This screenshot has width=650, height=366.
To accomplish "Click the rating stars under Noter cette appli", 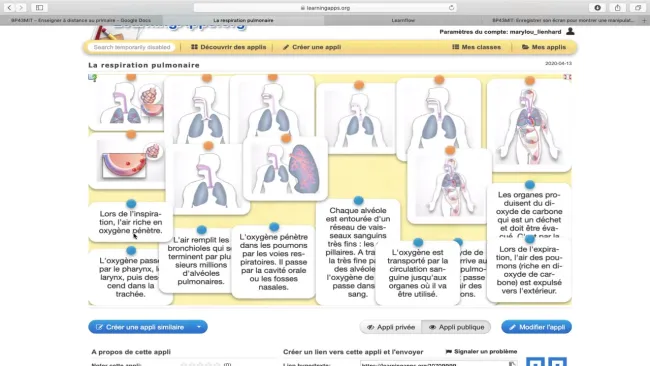I will tap(200, 364).
